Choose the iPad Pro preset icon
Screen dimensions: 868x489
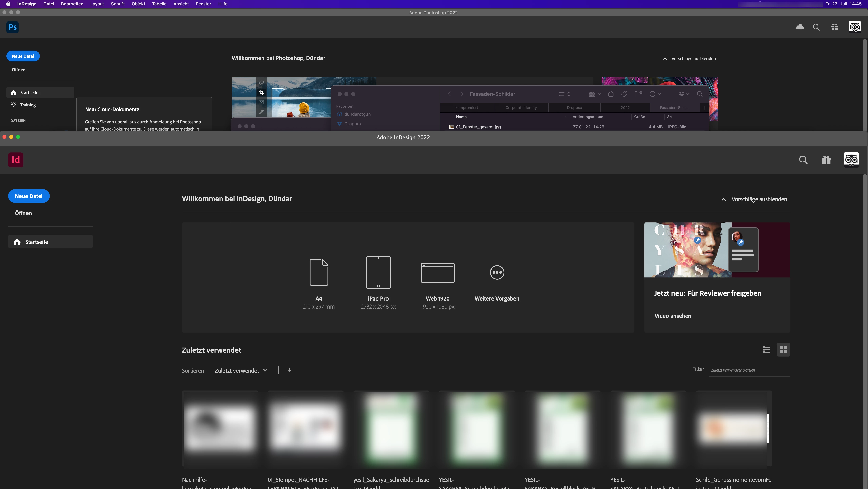tap(378, 272)
